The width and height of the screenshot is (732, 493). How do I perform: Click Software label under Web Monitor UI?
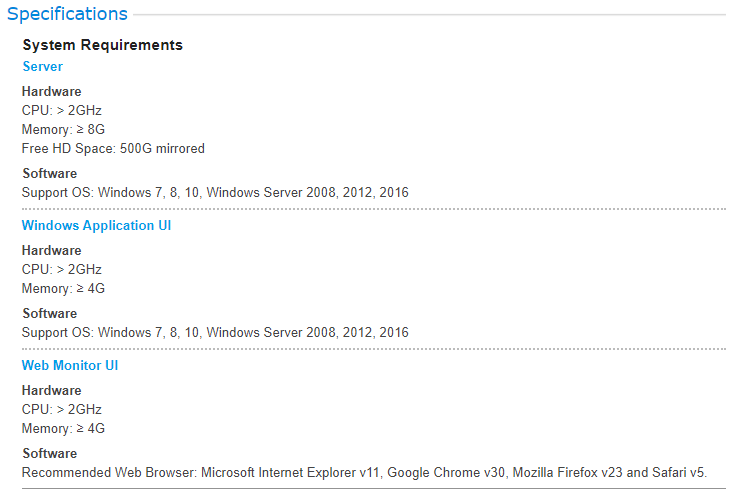click(x=50, y=453)
